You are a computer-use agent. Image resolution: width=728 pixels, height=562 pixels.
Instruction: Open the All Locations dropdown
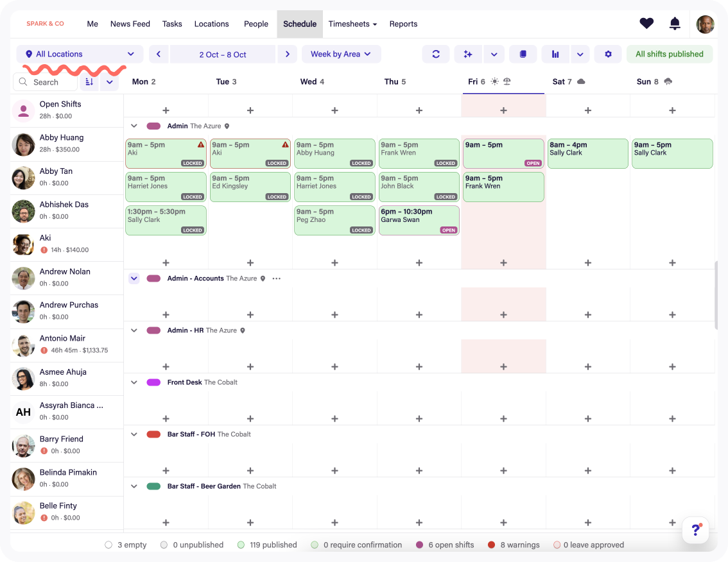(x=80, y=55)
